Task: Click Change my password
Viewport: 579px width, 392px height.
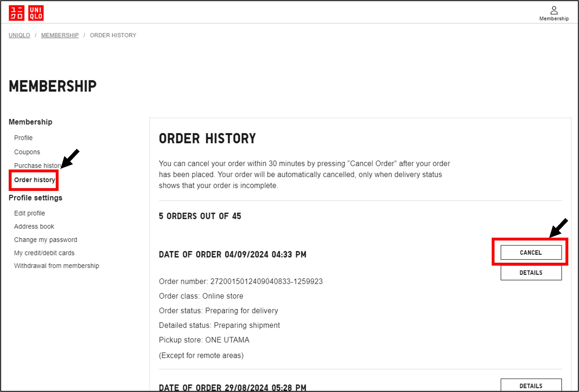Action: click(x=46, y=240)
